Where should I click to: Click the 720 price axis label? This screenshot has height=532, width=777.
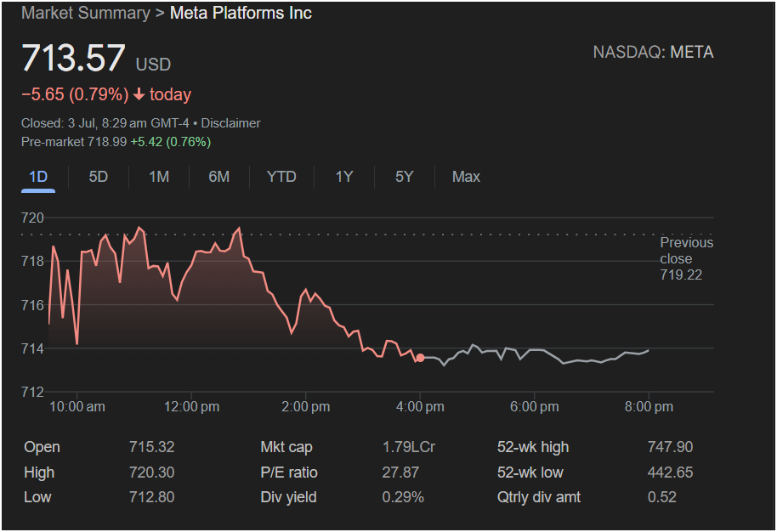(x=32, y=218)
